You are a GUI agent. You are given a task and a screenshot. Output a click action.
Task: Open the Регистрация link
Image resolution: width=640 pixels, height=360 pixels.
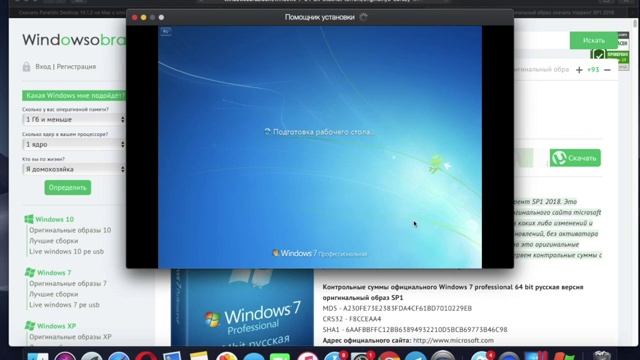[x=76, y=67]
